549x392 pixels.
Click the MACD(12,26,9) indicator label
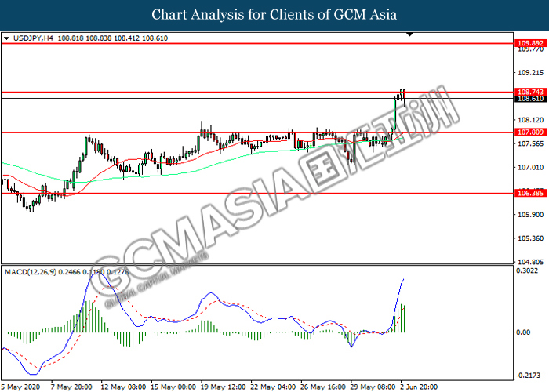[x=31, y=272]
